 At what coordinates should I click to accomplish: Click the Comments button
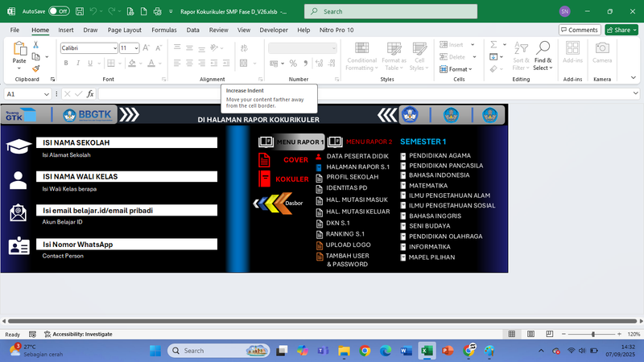pyautogui.click(x=579, y=30)
